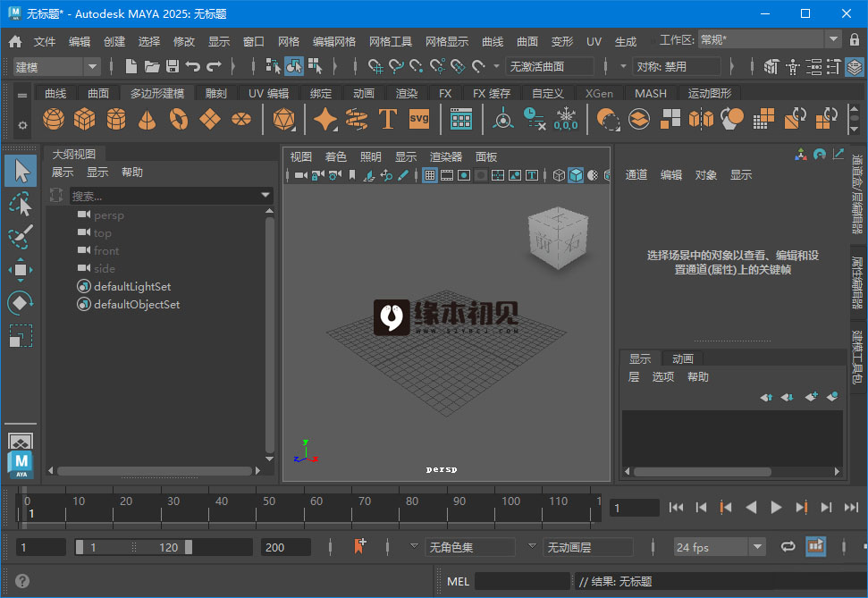Click the shelf options gear icon
Viewport: 868px width, 598px height.
point(22,125)
